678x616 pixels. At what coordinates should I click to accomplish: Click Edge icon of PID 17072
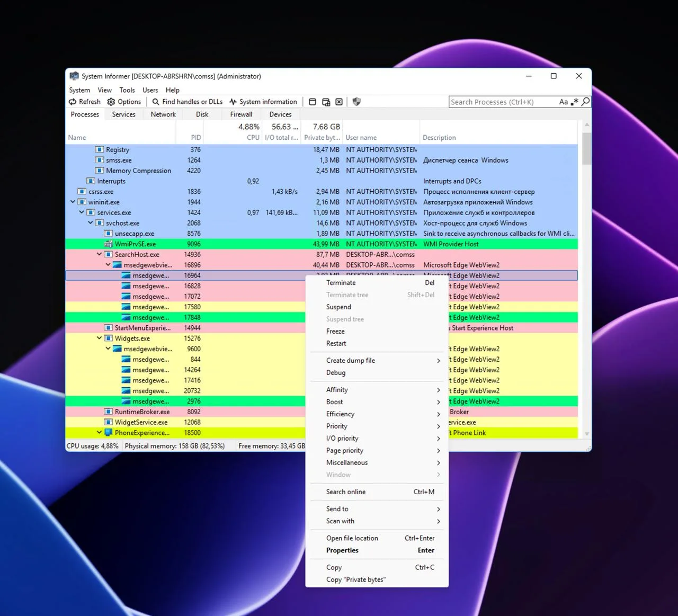126,297
